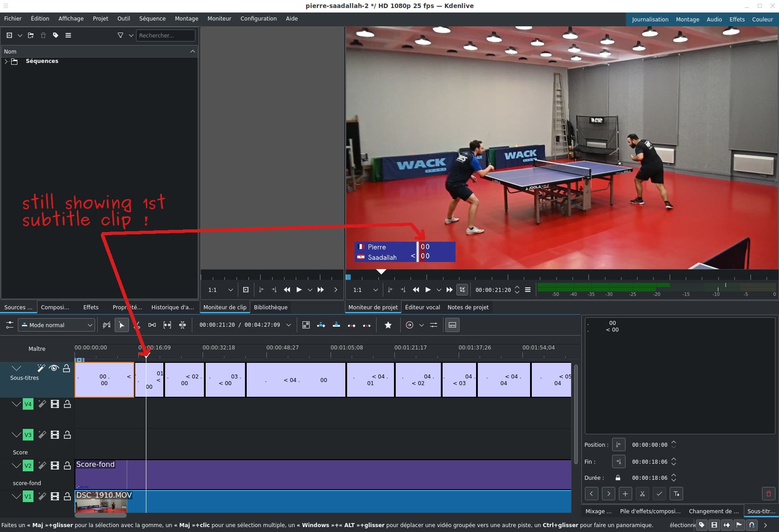Click the tag icon in project bin toolbar
This screenshot has width=779, height=532.
tap(56, 35)
